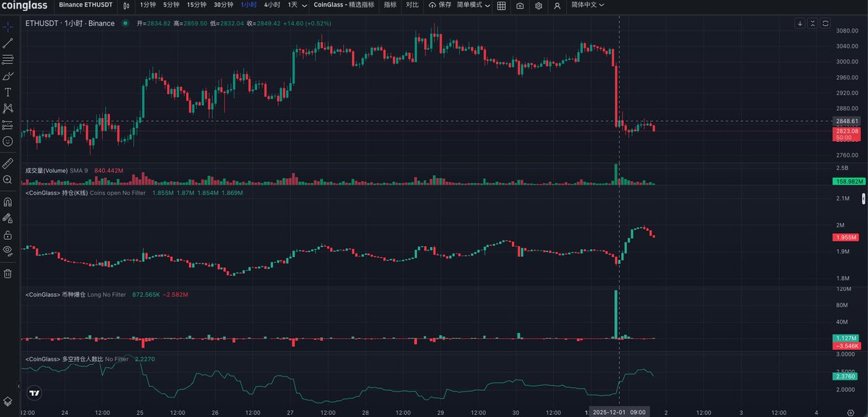Activate the ruler measure tool
The image size is (868, 417).
pyautogui.click(x=8, y=163)
